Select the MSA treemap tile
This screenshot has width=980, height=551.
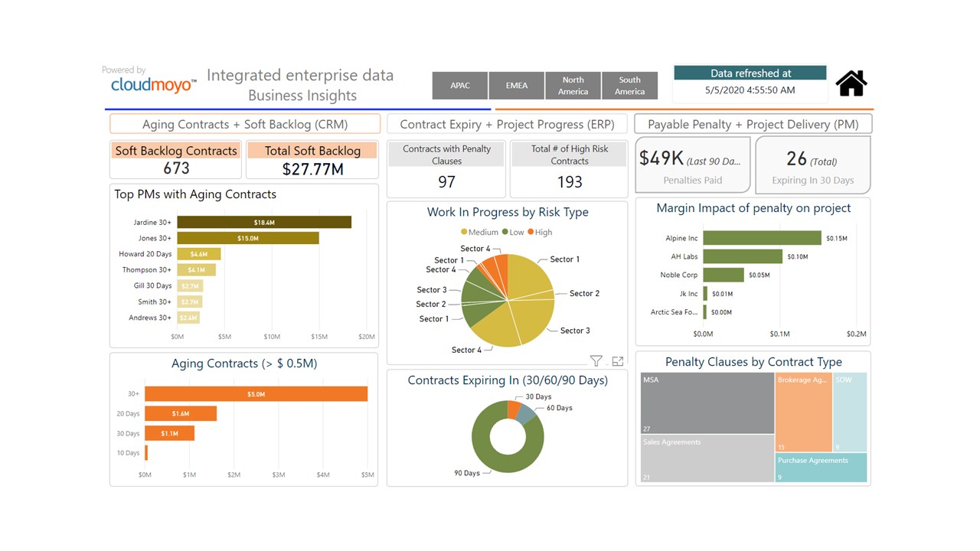707,403
